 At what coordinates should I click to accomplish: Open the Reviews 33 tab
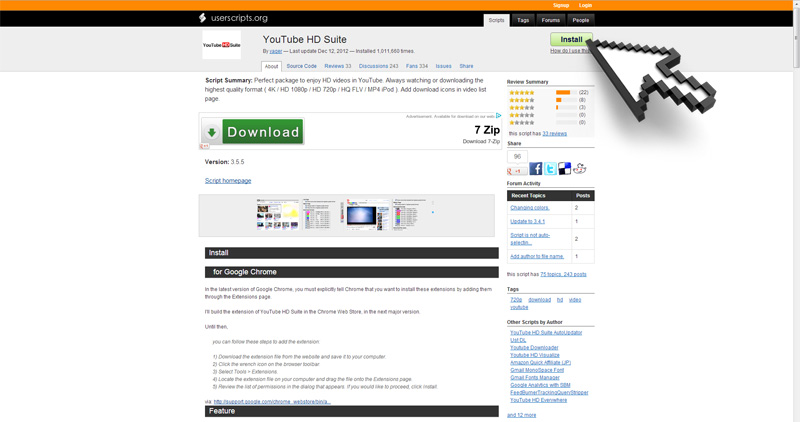coord(338,66)
